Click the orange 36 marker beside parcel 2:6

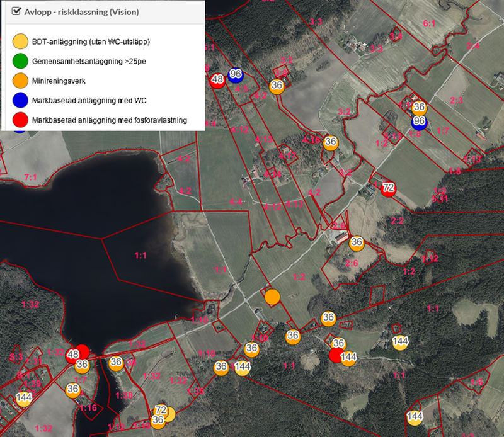[x=357, y=242]
